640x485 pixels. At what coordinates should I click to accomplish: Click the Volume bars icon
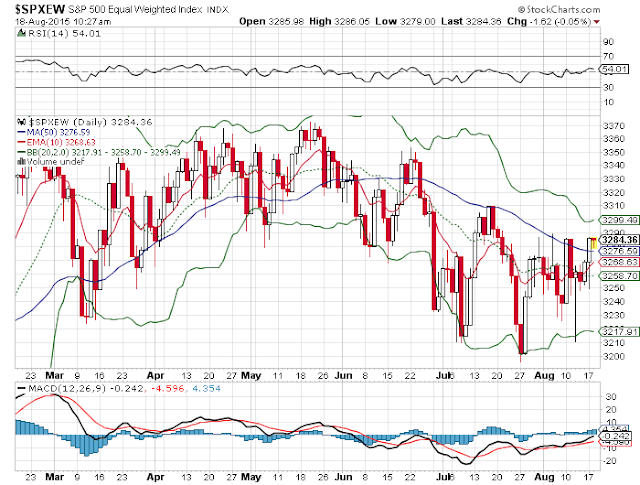click(21, 162)
